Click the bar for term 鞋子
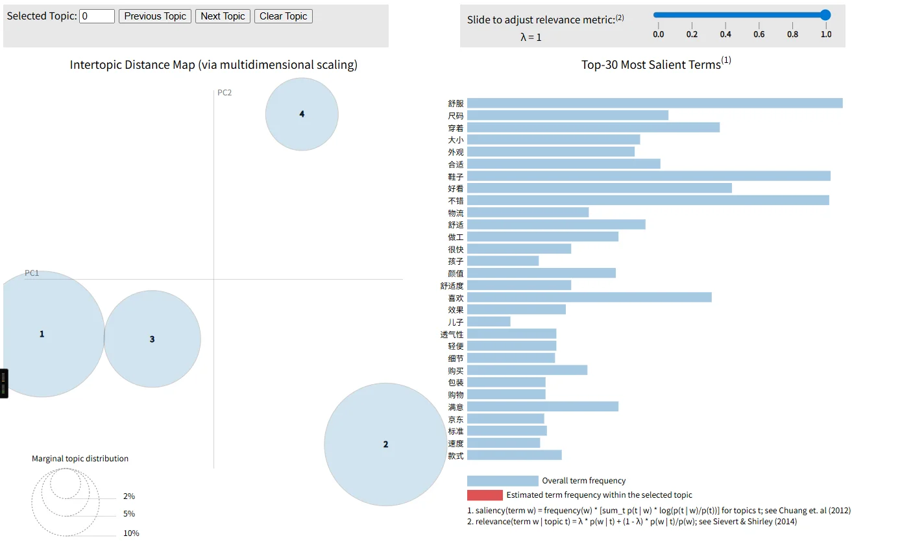Image resolution: width=924 pixels, height=560 pixels. (x=649, y=176)
